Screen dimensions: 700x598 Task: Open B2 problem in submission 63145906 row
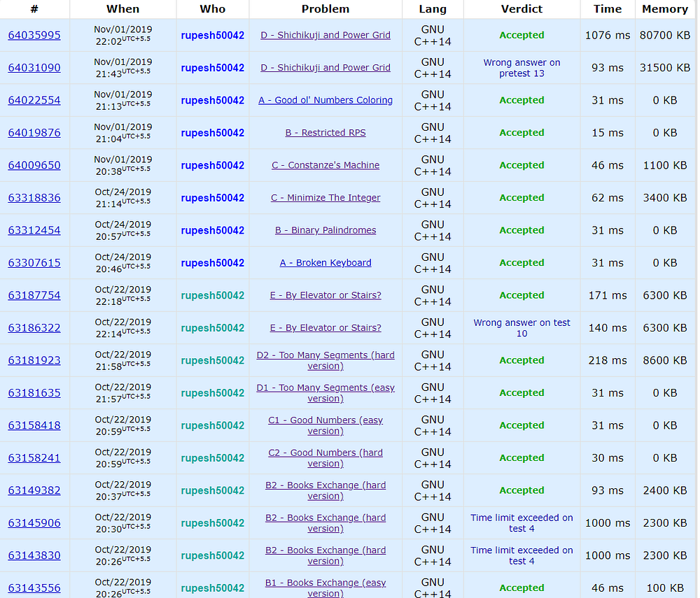[325, 524]
